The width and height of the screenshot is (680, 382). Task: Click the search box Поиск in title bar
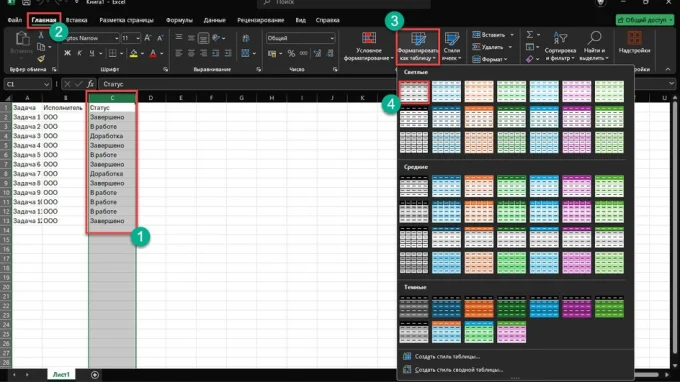point(343,3)
